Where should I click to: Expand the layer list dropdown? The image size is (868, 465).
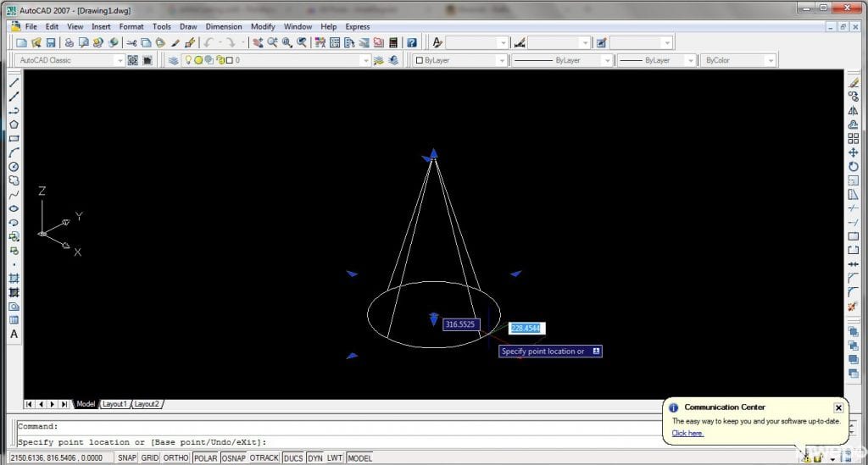(x=365, y=60)
